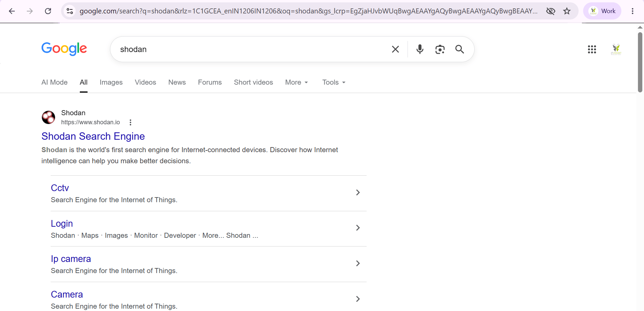Screen dimensions: 644x311
Task: Bookmark this page with the star icon
Action: (x=567, y=11)
